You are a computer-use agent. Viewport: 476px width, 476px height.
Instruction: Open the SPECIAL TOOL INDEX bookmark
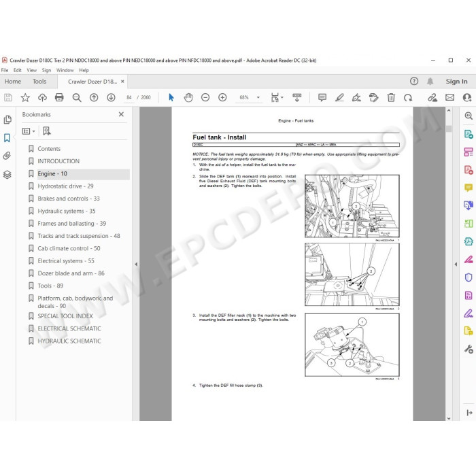tap(65, 316)
